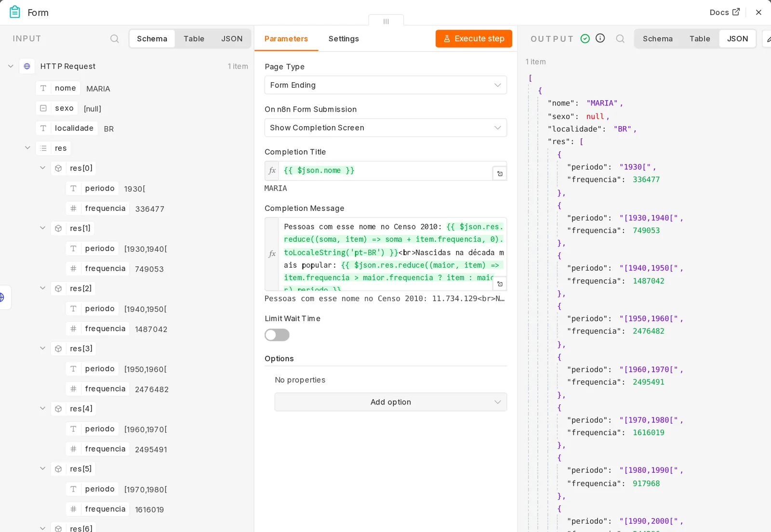Open the Add option dropdown
The width and height of the screenshot is (771, 532).
391,402
